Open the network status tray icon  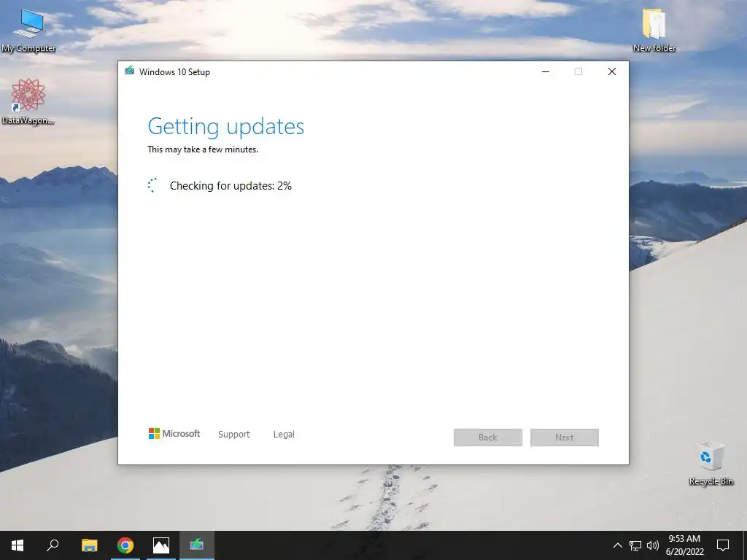coord(635,545)
